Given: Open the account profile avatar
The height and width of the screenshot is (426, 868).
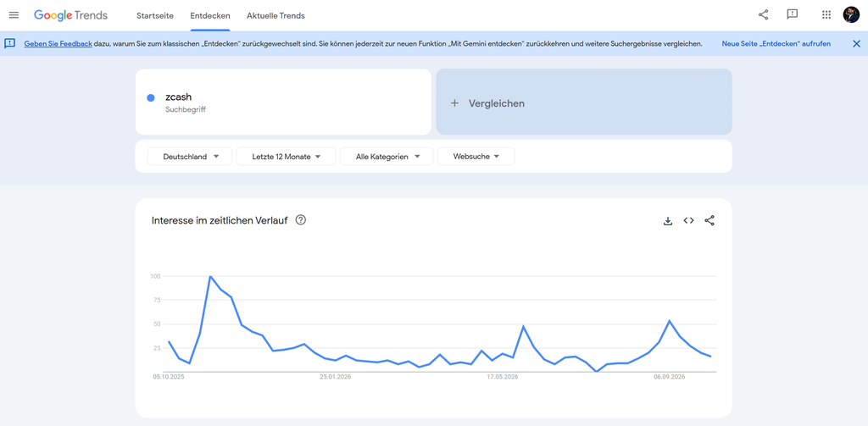Looking at the screenshot, I should (851, 15).
